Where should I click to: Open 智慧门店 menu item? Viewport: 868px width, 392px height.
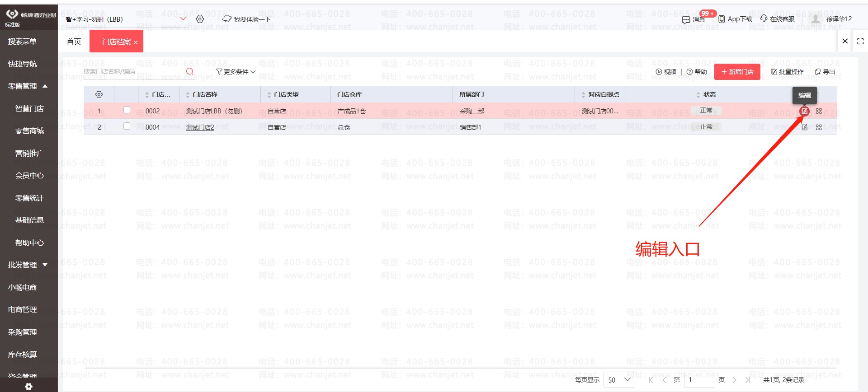click(29, 108)
